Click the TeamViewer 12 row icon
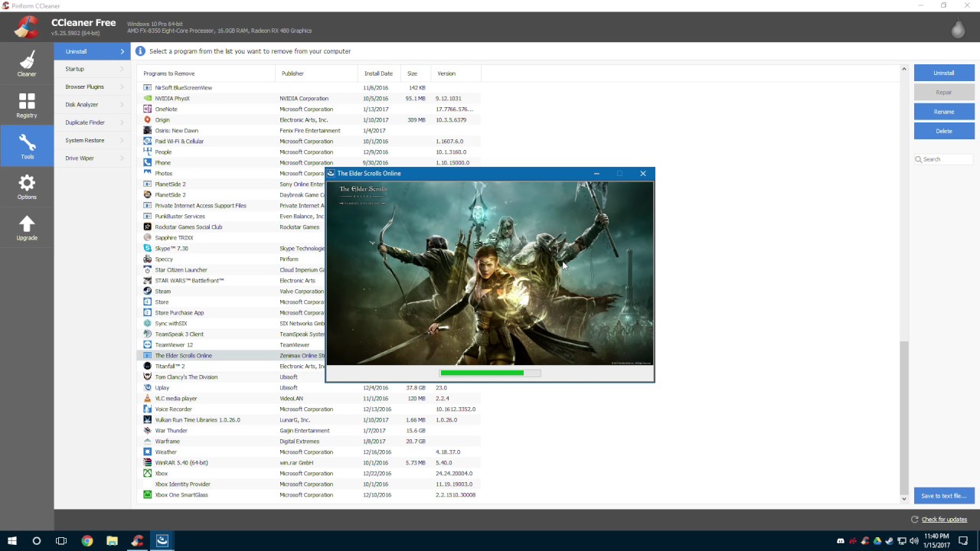This screenshot has height=551, width=980. pos(148,344)
